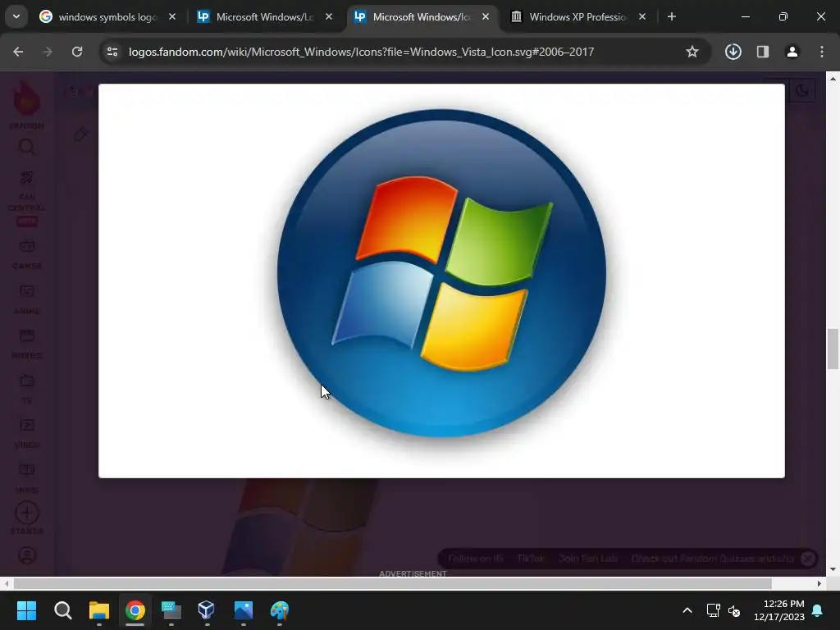Bookmark this page with the star icon
Image resolution: width=840 pixels, height=630 pixels.
pyautogui.click(x=692, y=52)
